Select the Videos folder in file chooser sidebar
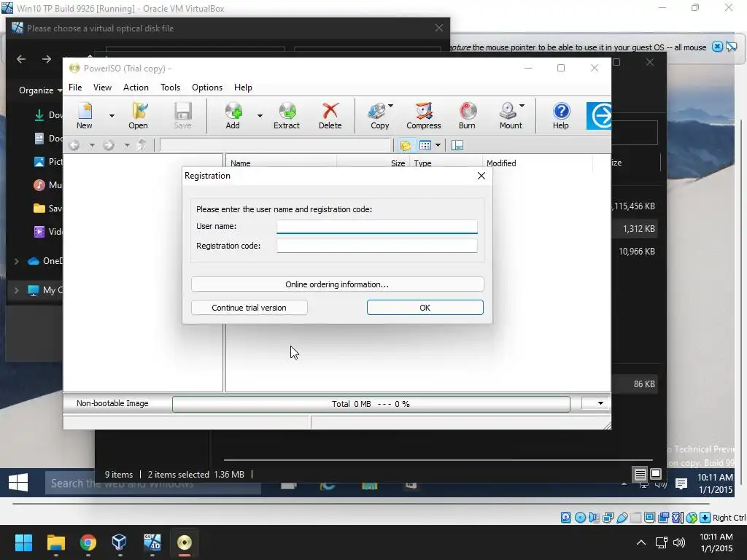 pos(48,231)
